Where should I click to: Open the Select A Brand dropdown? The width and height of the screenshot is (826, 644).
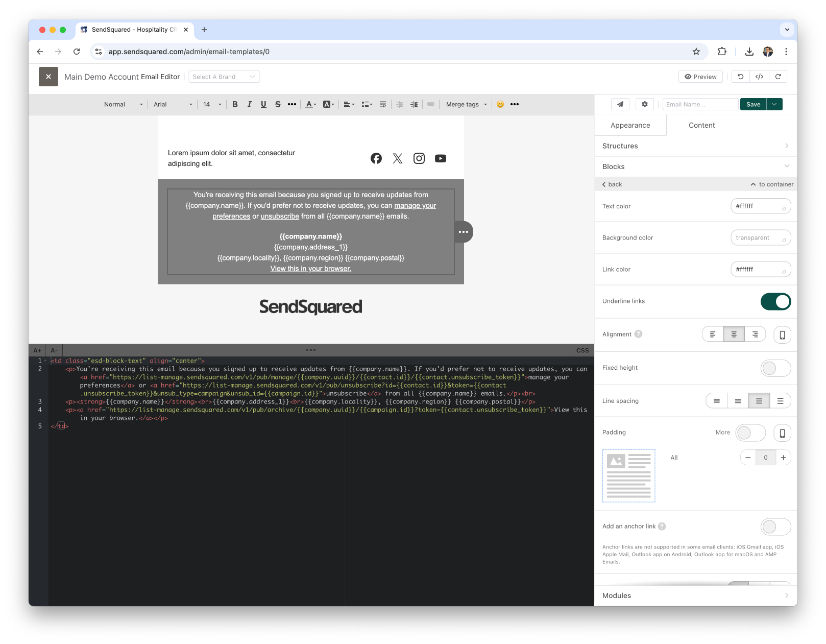point(224,77)
